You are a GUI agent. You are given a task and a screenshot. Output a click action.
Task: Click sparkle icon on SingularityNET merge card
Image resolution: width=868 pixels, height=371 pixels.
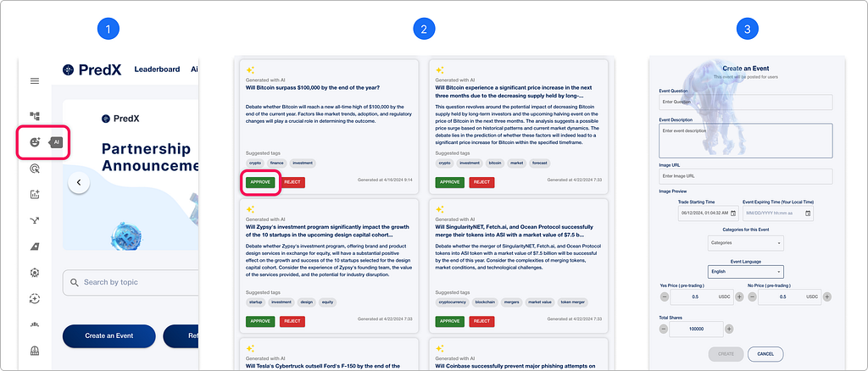click(440, 209)
